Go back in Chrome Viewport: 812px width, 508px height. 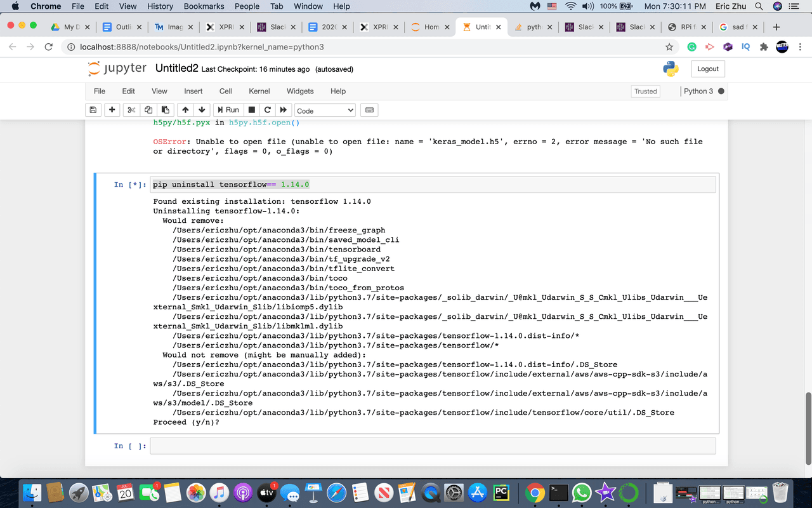[13, 47]
